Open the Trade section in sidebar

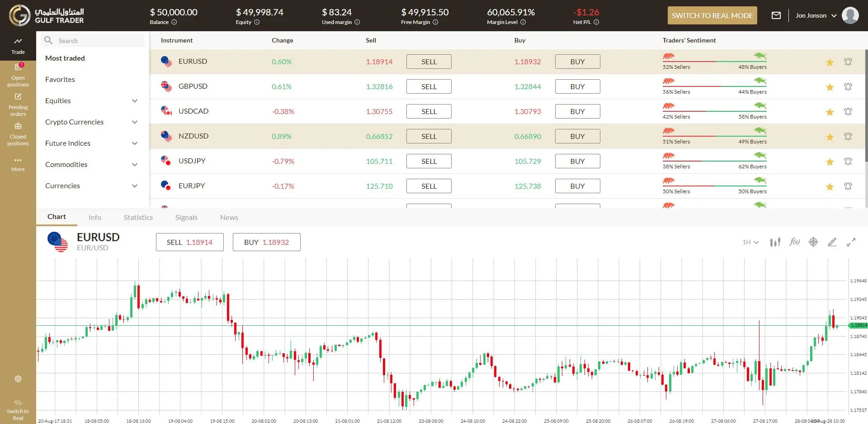18,46
